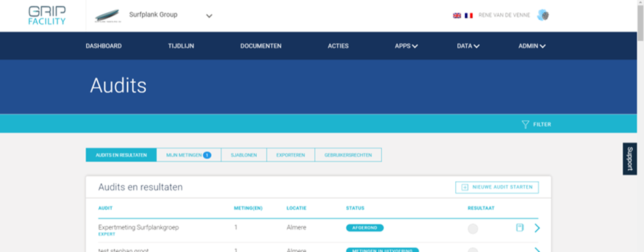This screenshot has height=252, width=644.
Task: Click the fingerprint profile avatar
Action: pos(543,15)
